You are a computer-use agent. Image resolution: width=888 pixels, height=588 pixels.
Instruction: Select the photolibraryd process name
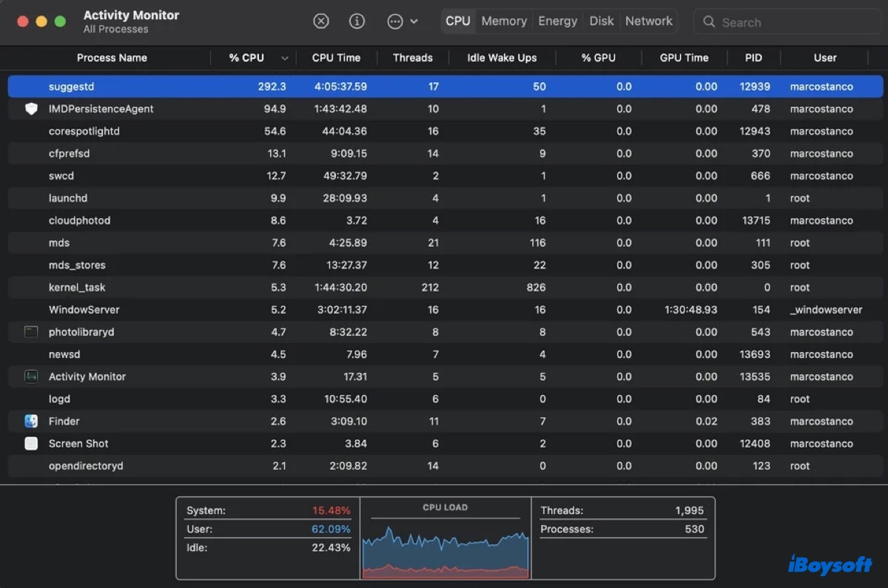pos(81,332)
